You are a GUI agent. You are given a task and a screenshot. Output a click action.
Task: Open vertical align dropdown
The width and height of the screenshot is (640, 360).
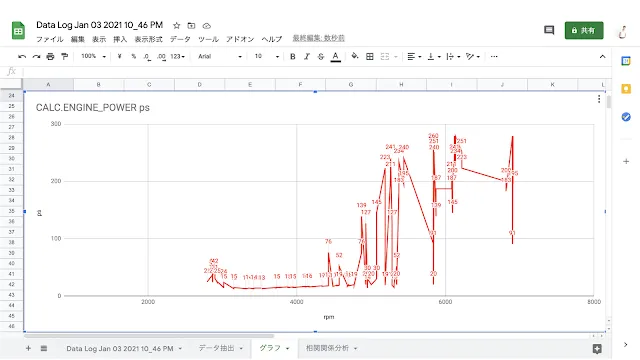pyautogui.click(x=433, y=56)
